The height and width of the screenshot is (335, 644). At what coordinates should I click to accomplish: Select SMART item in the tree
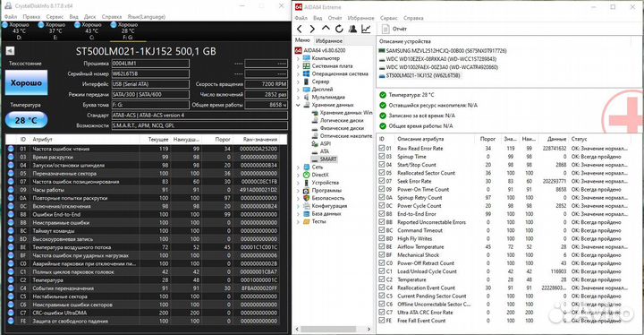click(x=324, y=159)
